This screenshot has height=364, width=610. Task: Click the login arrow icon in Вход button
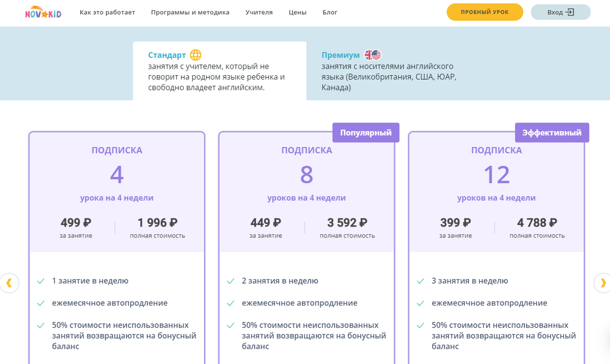coord(570,12)
